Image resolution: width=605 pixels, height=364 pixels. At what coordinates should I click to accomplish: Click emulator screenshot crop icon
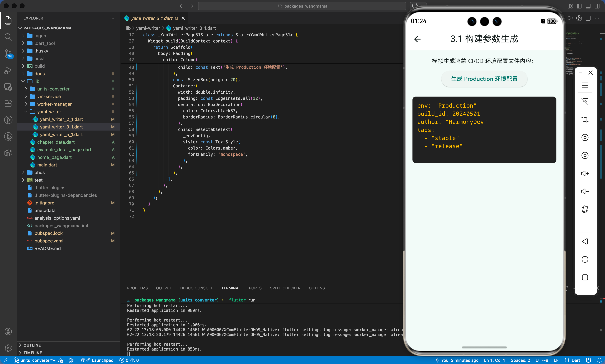(x=585, y=119)
